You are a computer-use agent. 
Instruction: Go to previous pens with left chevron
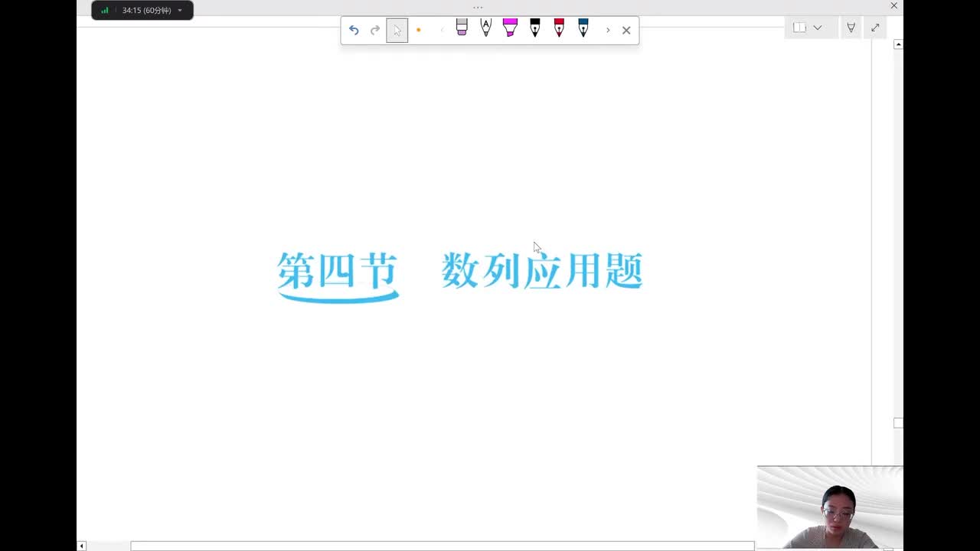click(x=442, y=30)
